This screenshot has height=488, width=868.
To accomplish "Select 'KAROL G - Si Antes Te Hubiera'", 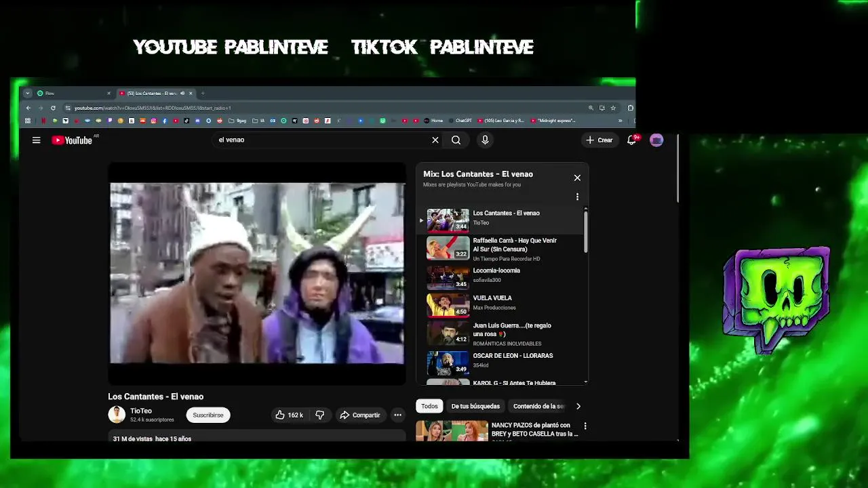I will 500,382.
